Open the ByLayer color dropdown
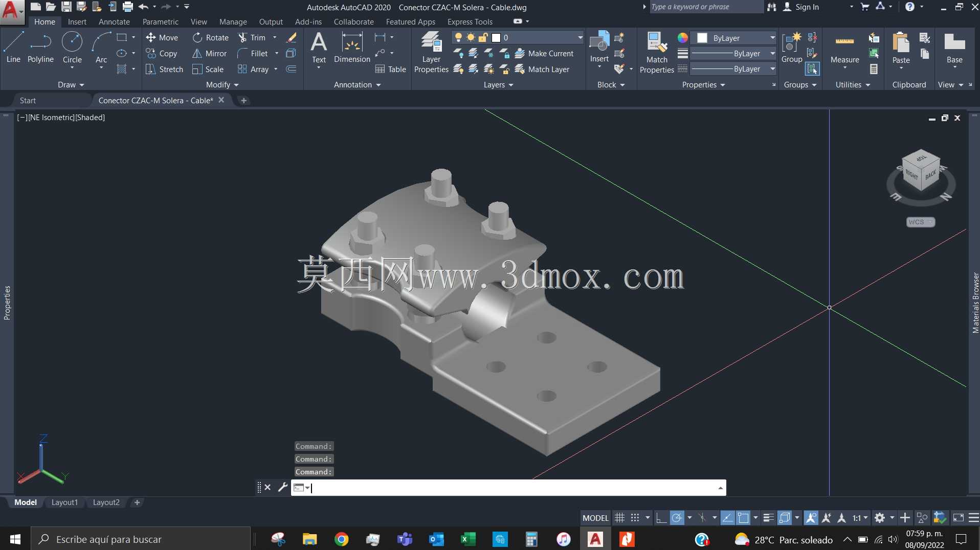Image resolution: width=980 pixels, height=550 pixels. pos(772,38)
